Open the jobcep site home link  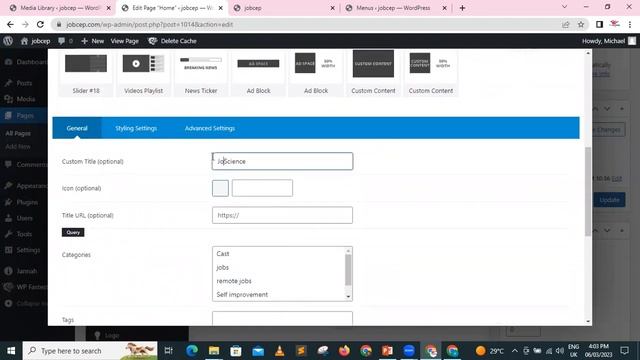click(36, 41)
